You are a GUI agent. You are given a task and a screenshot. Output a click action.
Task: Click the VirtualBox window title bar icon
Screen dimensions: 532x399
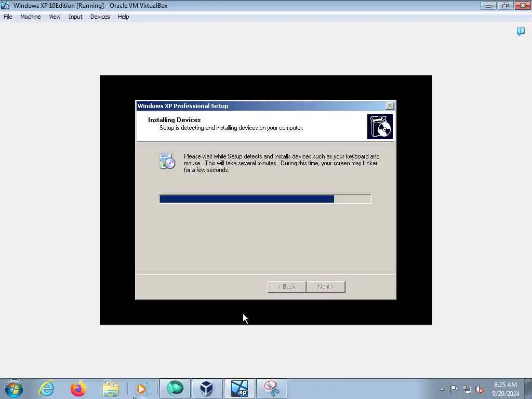[5, 5]
